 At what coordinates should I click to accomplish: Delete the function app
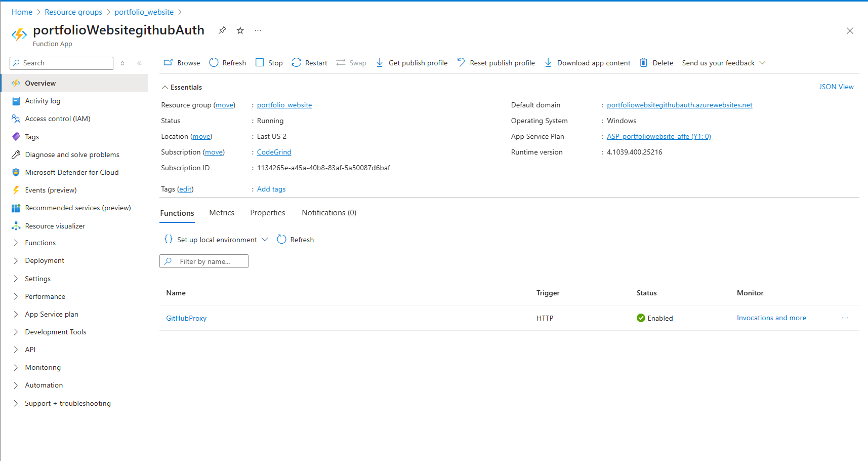pyautogui.click(x=656, y=63)
